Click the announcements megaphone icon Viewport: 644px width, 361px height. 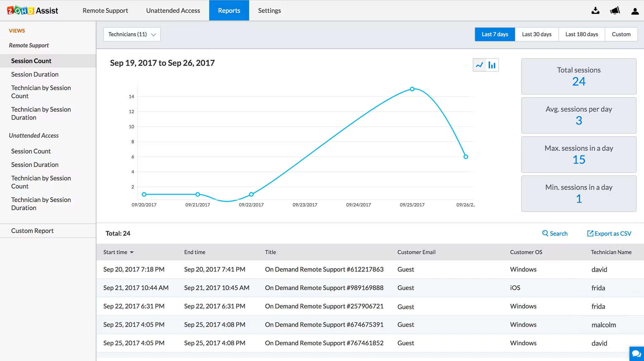[615, 10]
